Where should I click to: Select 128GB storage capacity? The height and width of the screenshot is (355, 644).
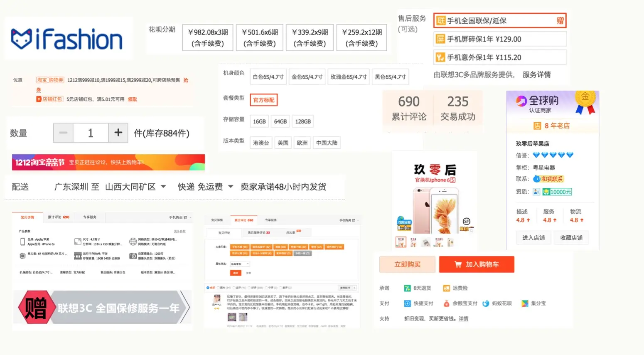coord(303,121)
